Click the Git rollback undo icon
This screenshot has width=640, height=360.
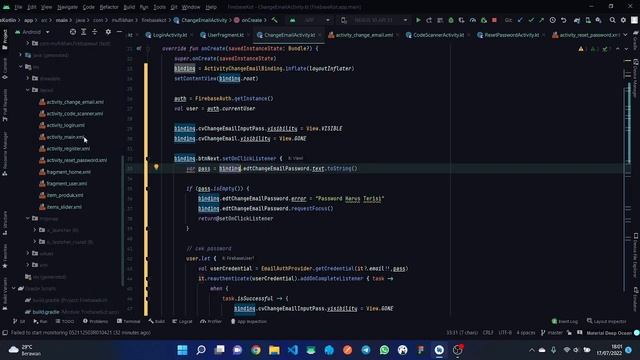(x=563, y=20)
